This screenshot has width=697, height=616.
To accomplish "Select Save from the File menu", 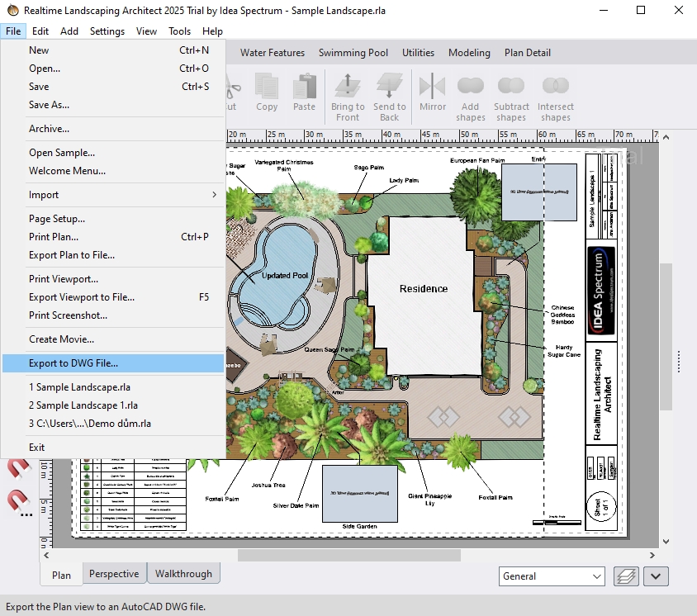I will (x=113, y=87).
